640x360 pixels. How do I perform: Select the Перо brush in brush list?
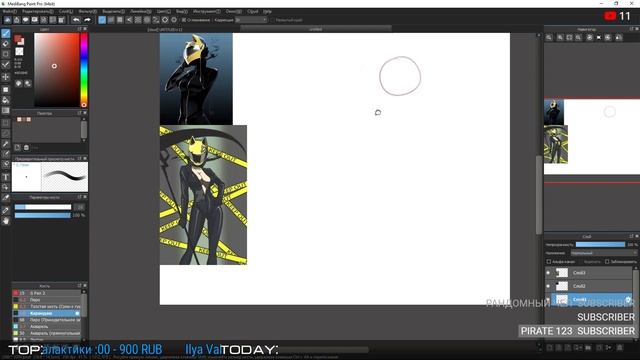[47, 300]
